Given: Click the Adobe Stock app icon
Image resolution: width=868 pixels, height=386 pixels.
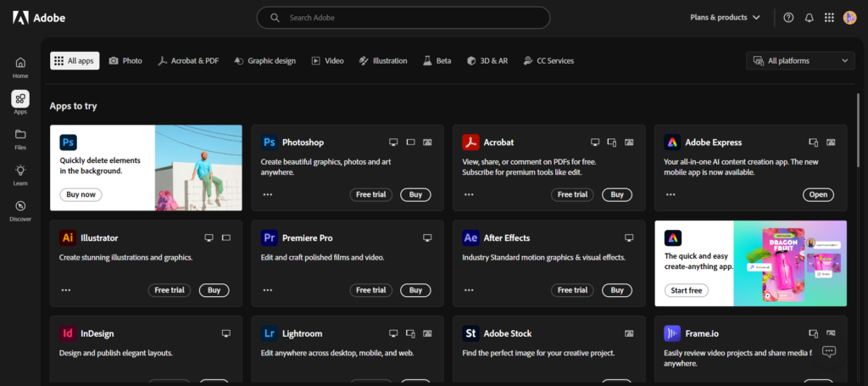Looking at the screenshot, I should click(470, 333).
